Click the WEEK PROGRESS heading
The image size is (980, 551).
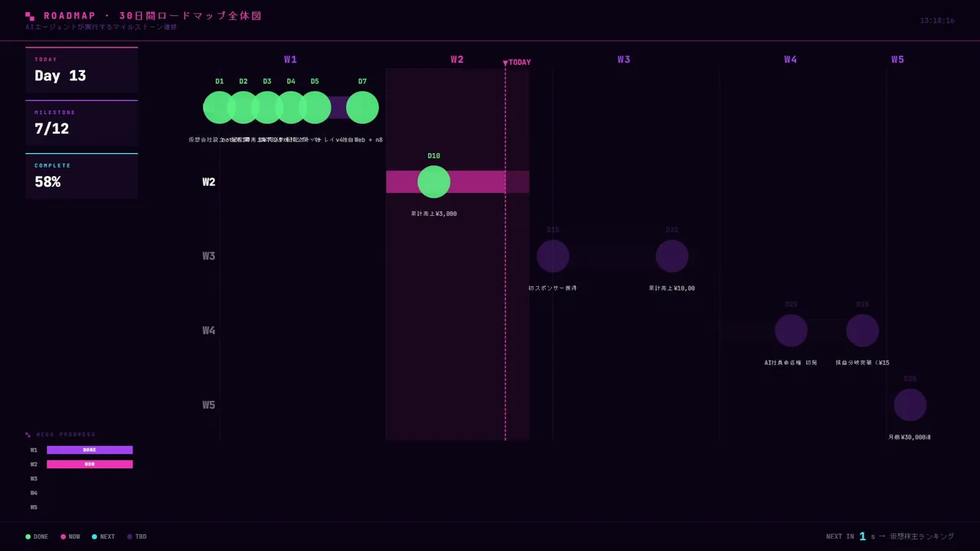(66, 435)
